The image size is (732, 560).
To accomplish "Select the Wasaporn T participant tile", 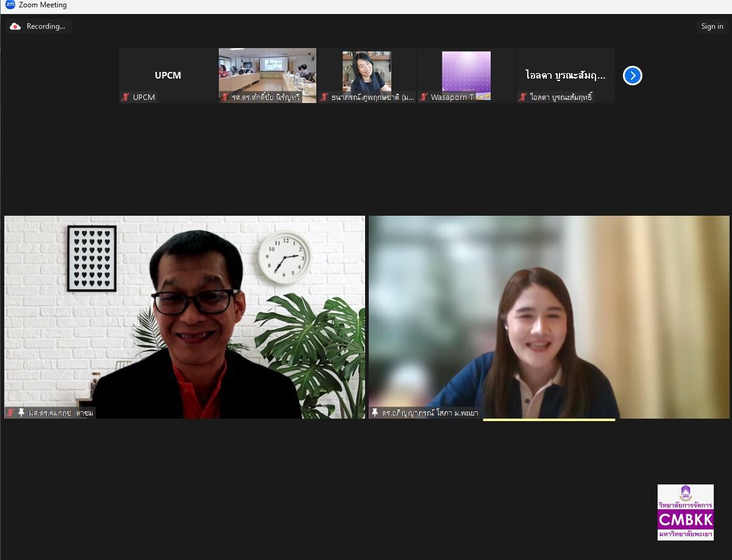I will point(466,70).
